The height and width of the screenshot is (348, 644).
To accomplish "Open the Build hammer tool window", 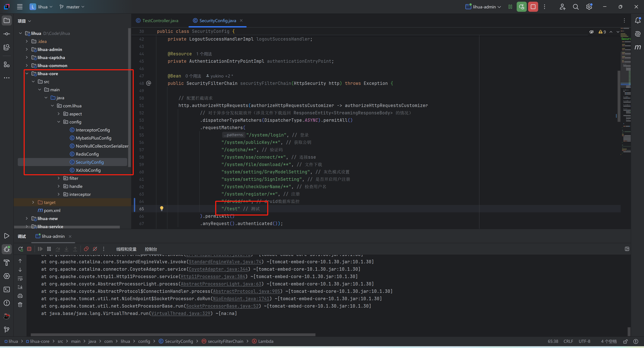I will 7,262.
